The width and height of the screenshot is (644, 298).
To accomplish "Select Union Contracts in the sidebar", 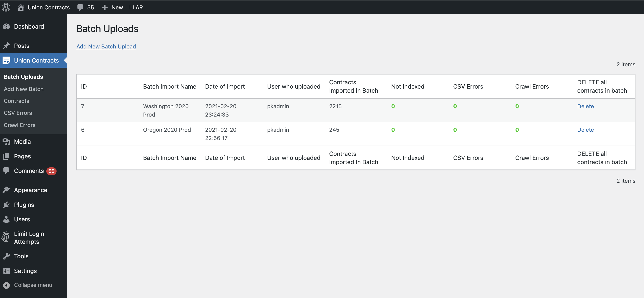I will click(x=36, y=60).
